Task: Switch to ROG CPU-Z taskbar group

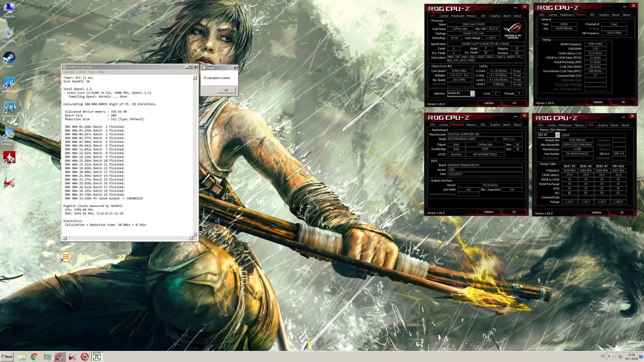Action: click(x=60, y=357)
